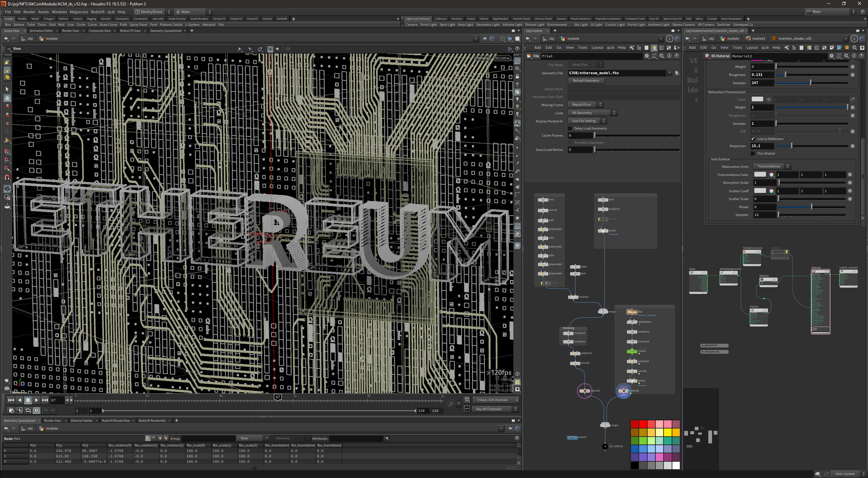Select the boolean2 node in network

(x=573, y=297)
